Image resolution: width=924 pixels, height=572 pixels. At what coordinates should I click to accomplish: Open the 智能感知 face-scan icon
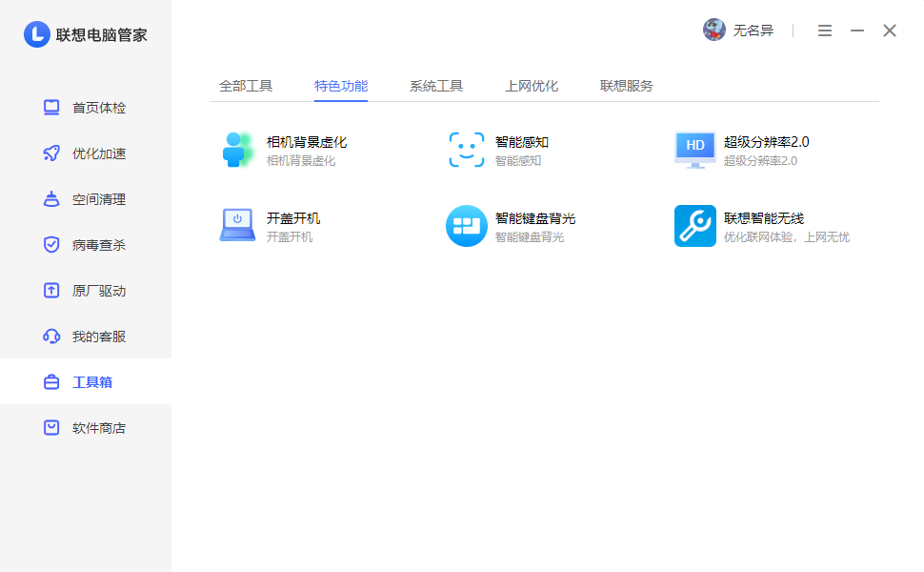(x=466, y=150)
